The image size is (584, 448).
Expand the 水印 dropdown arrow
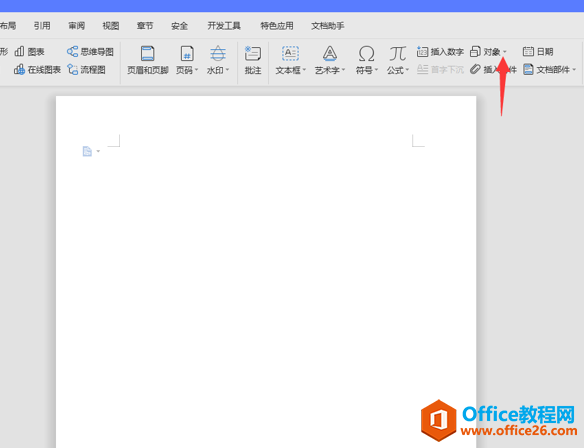click(227, 70)
